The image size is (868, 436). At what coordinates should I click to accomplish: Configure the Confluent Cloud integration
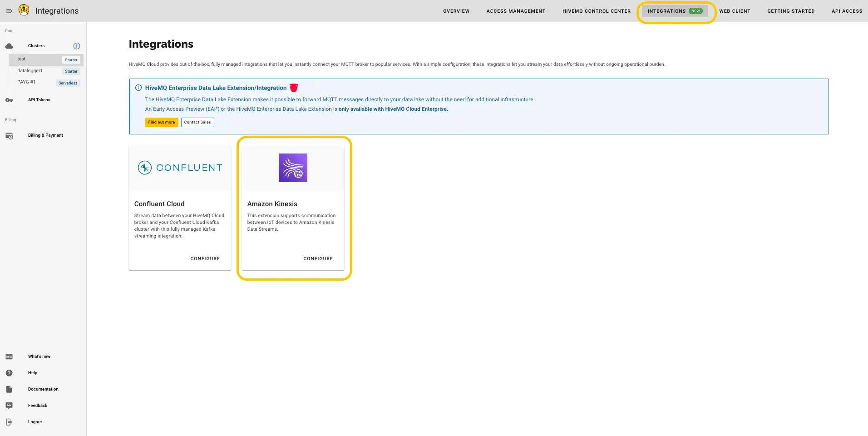tap(205, 258)
